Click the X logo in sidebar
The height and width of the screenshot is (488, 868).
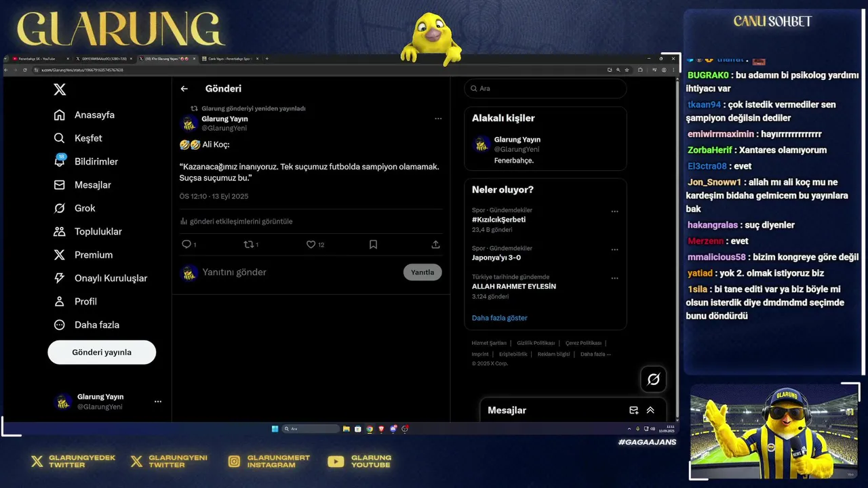click(60, 89)
